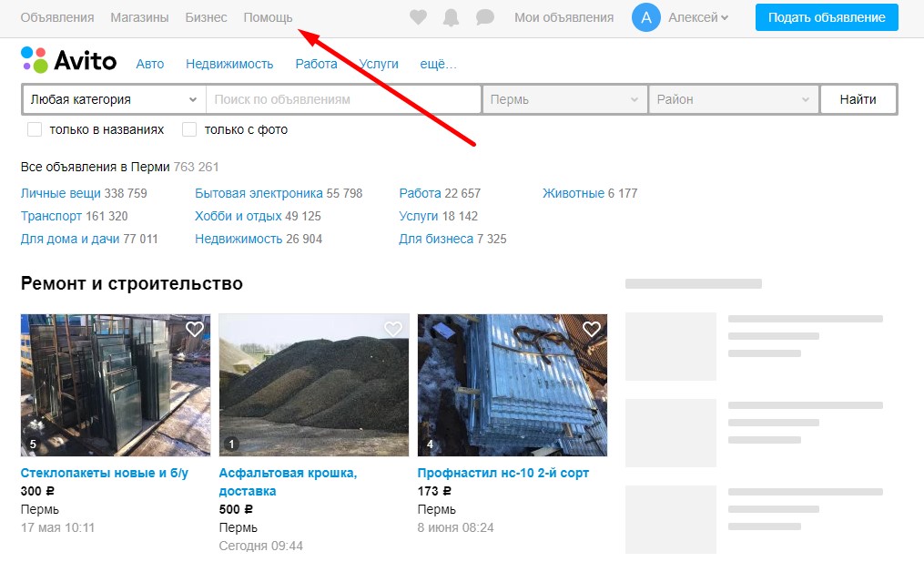Click date '17 мая 10:11'
This screenshot has width=924, height=562.
point(57,527)
